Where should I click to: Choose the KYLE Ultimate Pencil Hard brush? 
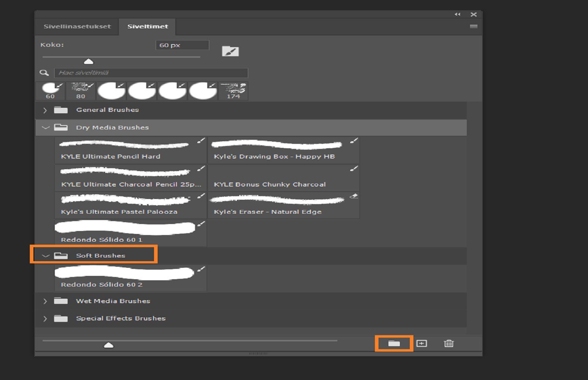(x=130, y=150)
